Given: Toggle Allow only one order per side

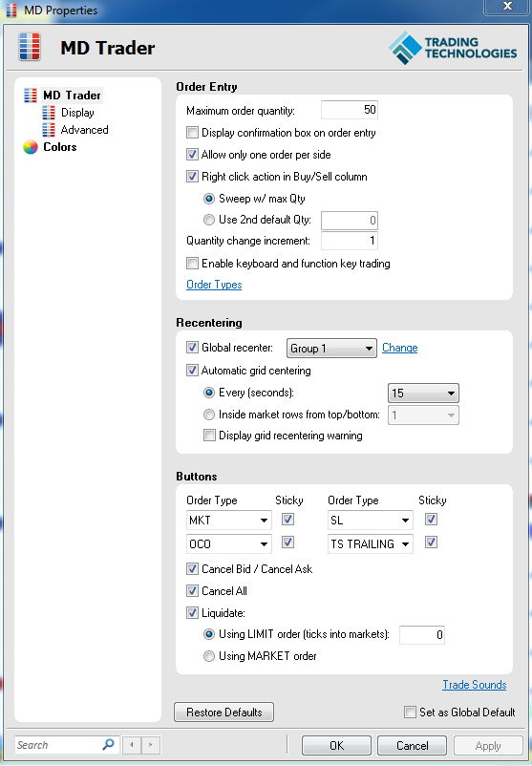Looking at the screenshot, I should (x=193, y=155).
